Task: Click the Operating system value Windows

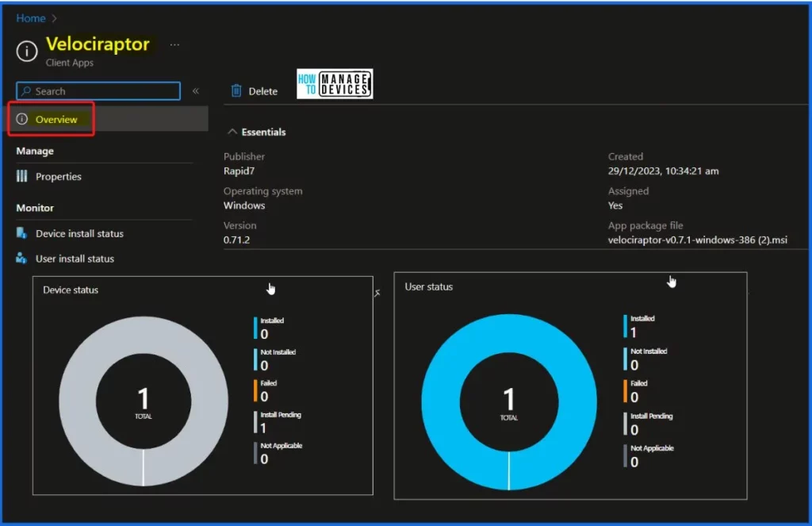Action: tap(244, 205)
